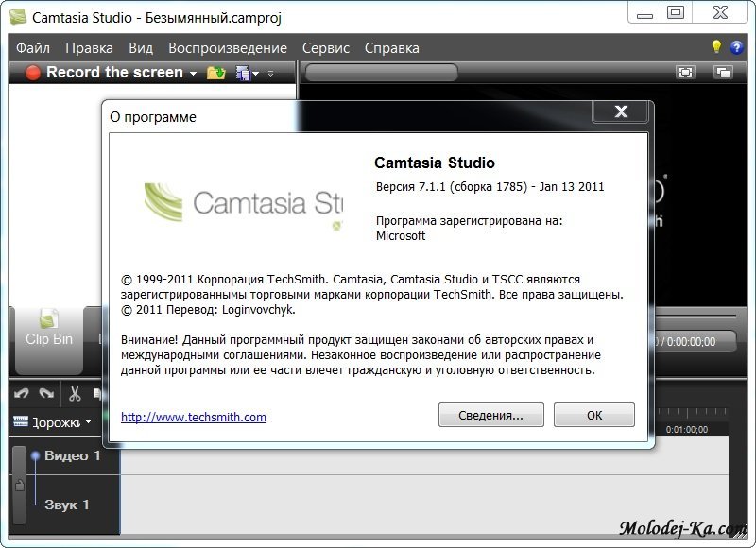This screenshot has height=548, width=756.
Task: Click the preview size dropdown field
Action: pyautogui.click(x=381, y=73)
